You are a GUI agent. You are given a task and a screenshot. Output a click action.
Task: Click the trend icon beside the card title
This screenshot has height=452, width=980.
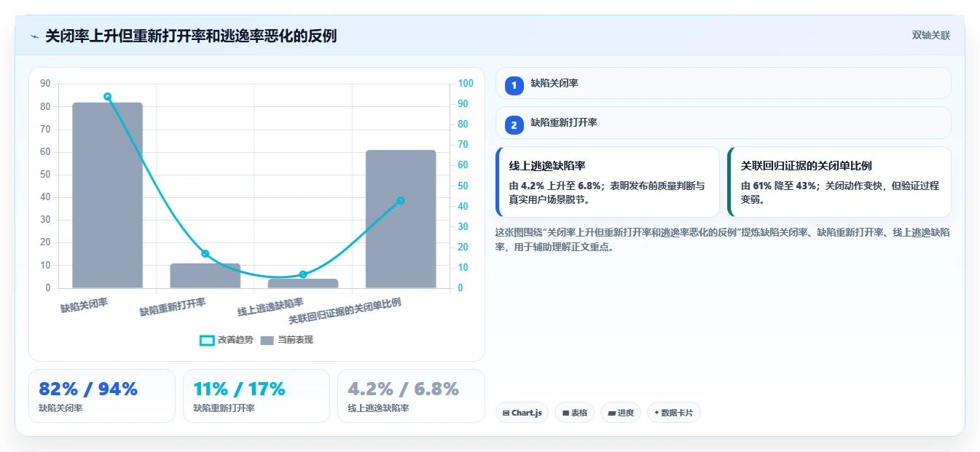pyautogui.click(x=34, y=36)
